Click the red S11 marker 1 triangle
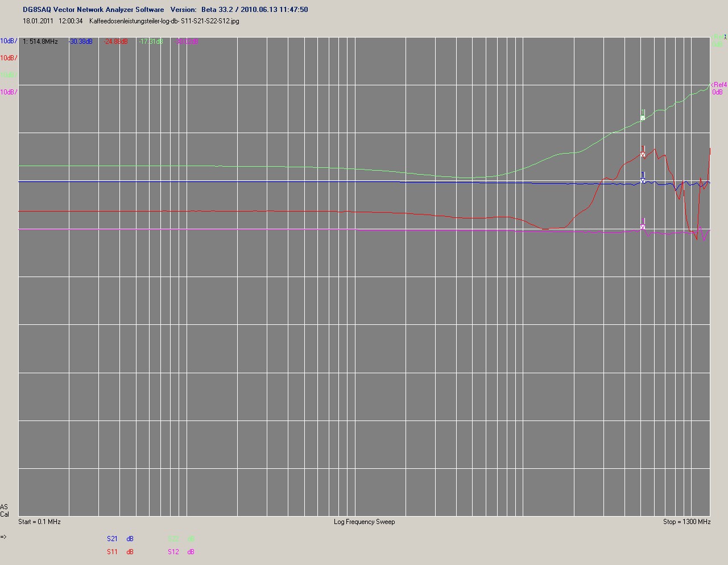 coord(643,155)
